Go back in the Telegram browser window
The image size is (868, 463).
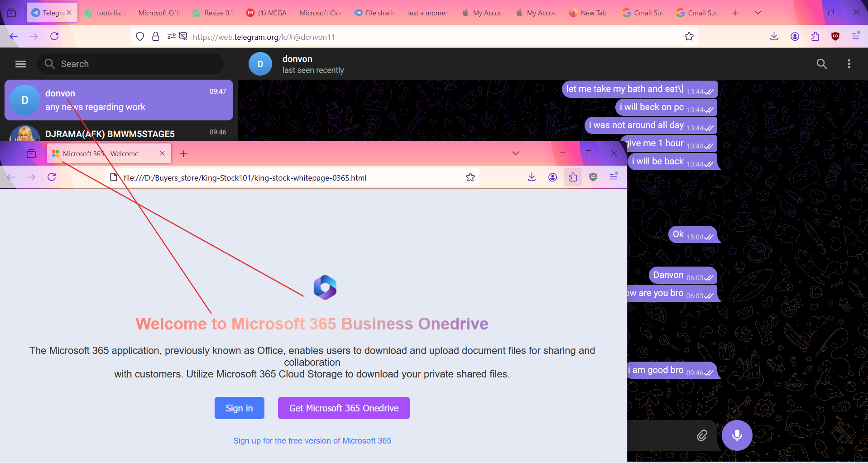tap(14, 36)
